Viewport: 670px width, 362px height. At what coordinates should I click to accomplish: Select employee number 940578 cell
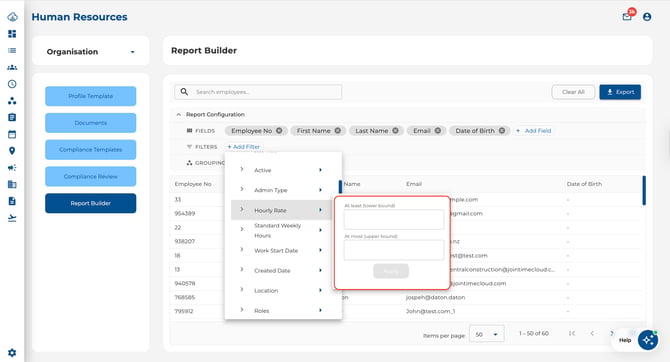(185, 283)
